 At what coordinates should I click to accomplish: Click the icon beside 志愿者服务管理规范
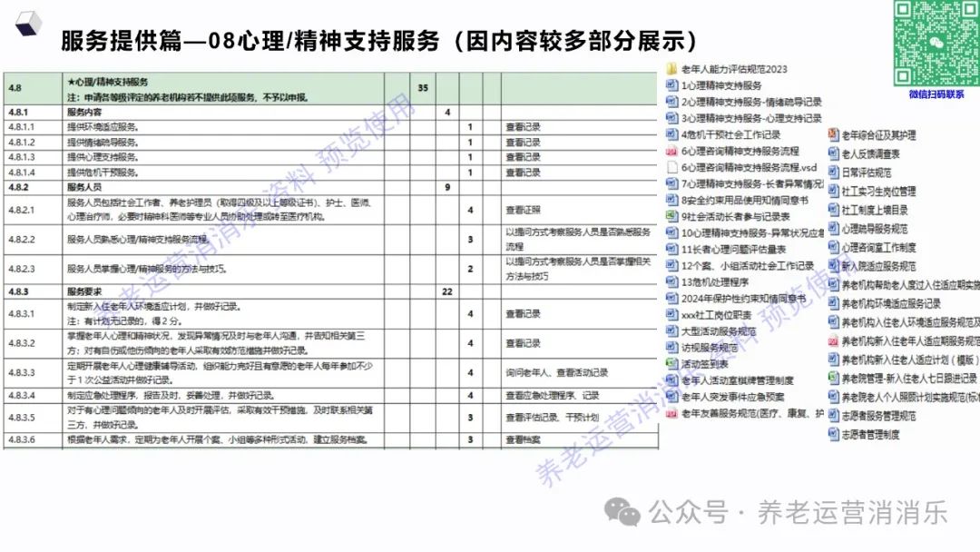pyautogui.click(x=833, y=415)
